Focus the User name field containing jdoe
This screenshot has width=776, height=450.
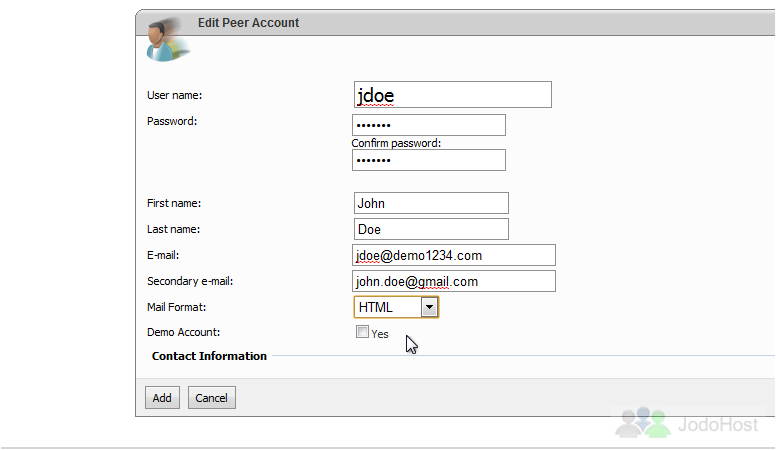453,95
